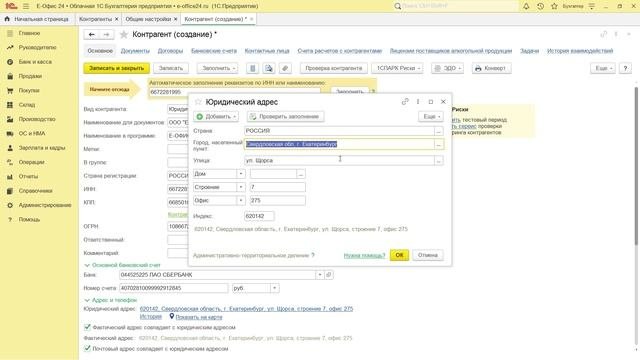Viewport: 640px width, 360px height.
Task: Click the Записать button
Action: pyautogui.click(x=171, y=68)
